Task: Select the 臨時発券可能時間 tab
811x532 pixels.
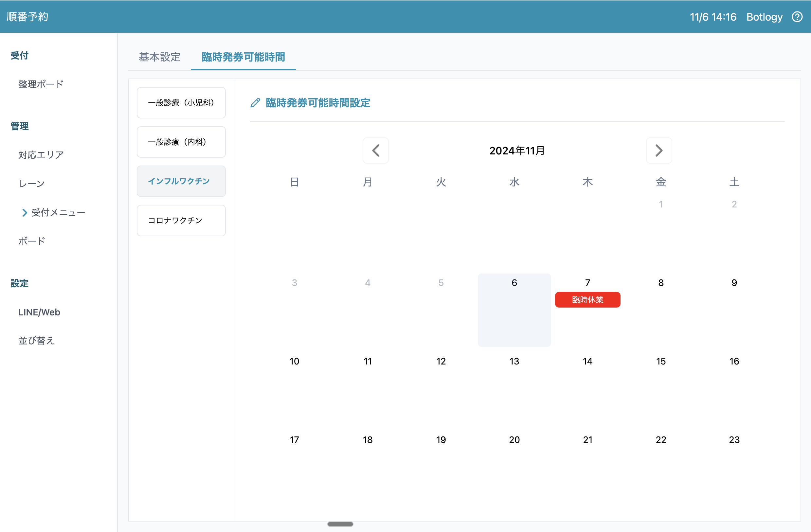Action: click(x=243, y=57)
